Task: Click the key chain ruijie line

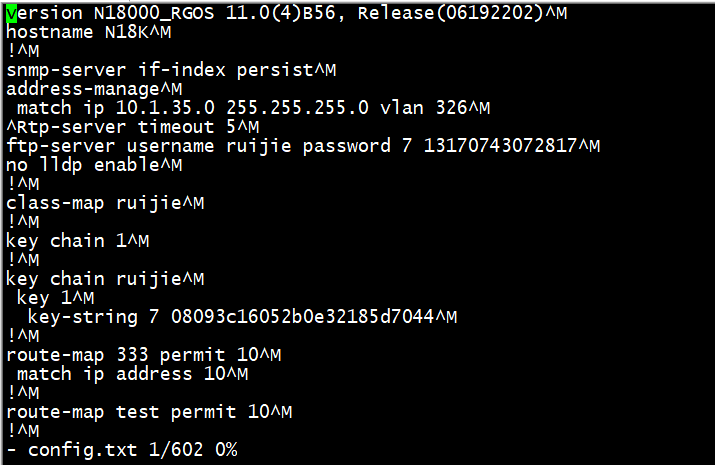Action: pos(99,279)
